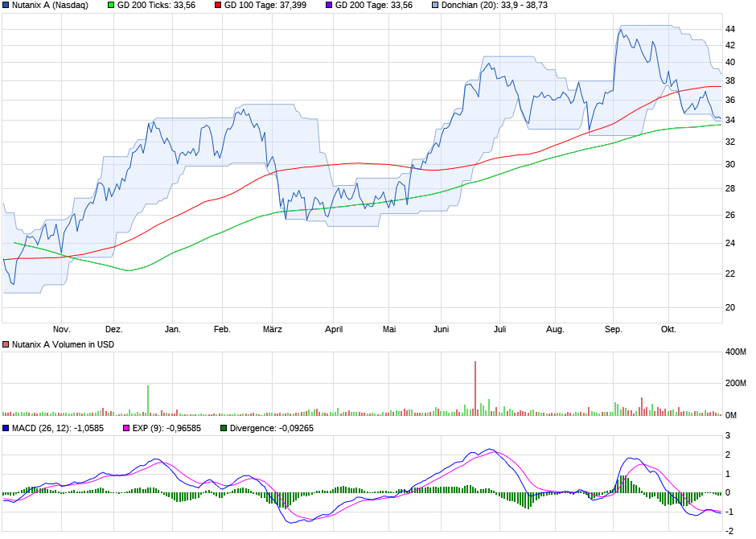Viewport: 756px width, 539px height.
Task: Select the Nov. label on the time axis
Action: pos(62,328)
